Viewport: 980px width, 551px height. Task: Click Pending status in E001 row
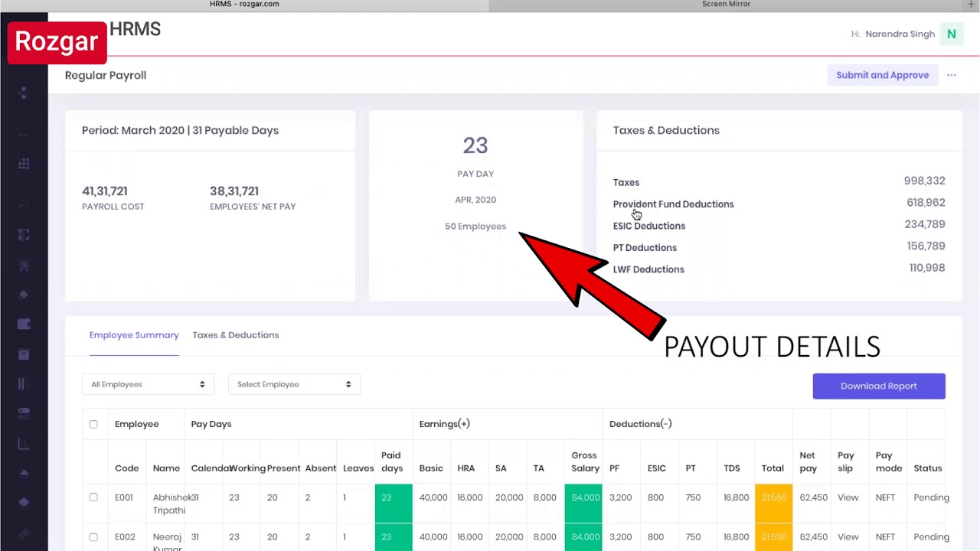tap(931, 497)
